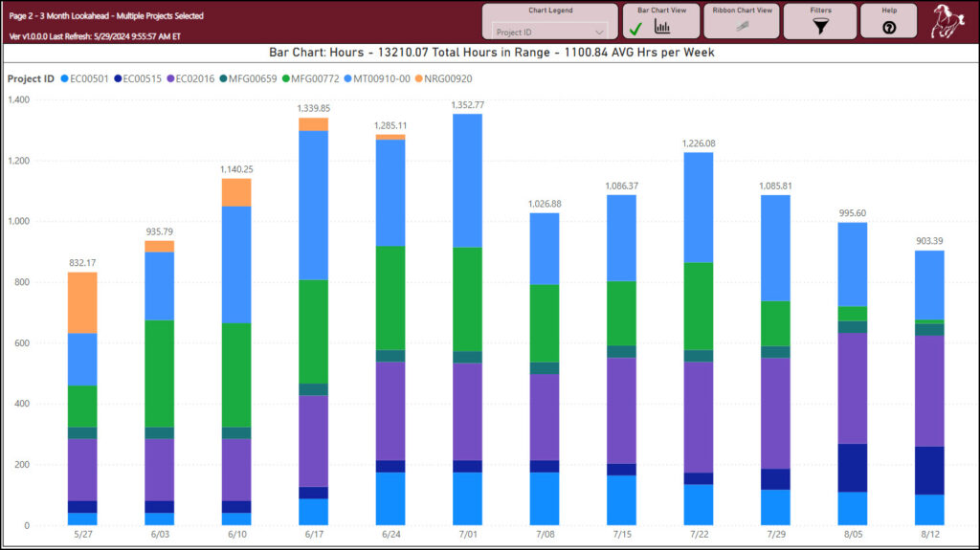Click the white horse logo

coord(947,21)
